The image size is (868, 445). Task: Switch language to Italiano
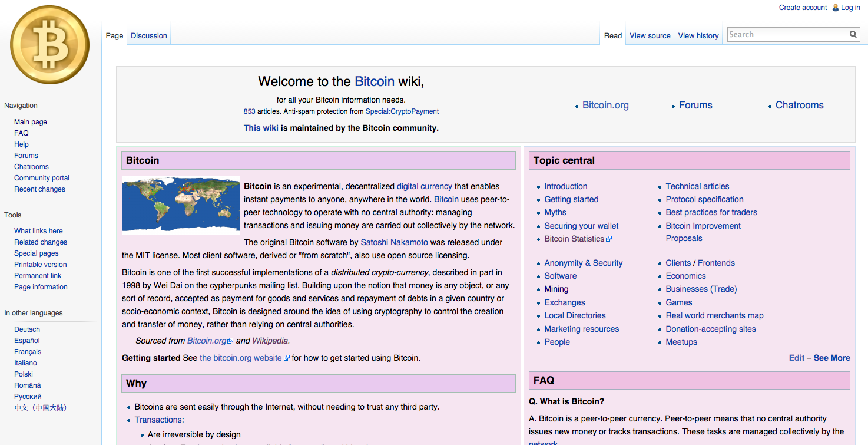coord(25,363)
